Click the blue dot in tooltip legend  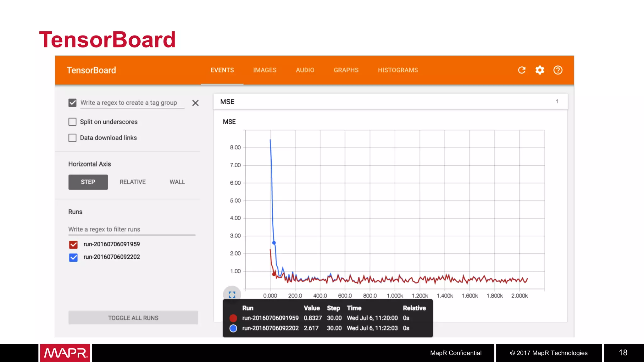click(233, 328)
